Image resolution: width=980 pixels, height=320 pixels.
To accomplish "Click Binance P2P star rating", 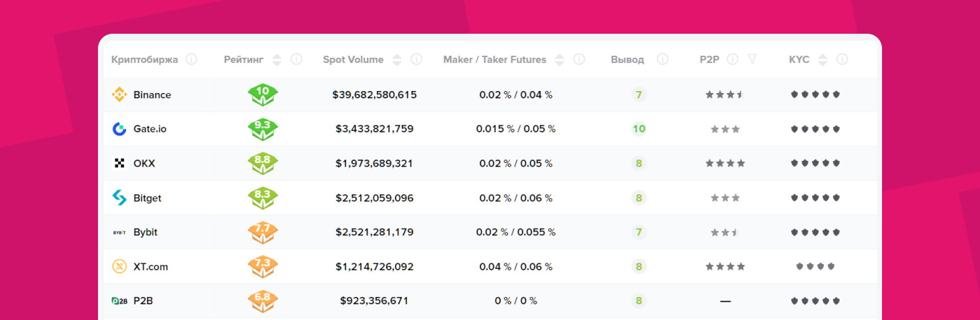I will point(725,95).
